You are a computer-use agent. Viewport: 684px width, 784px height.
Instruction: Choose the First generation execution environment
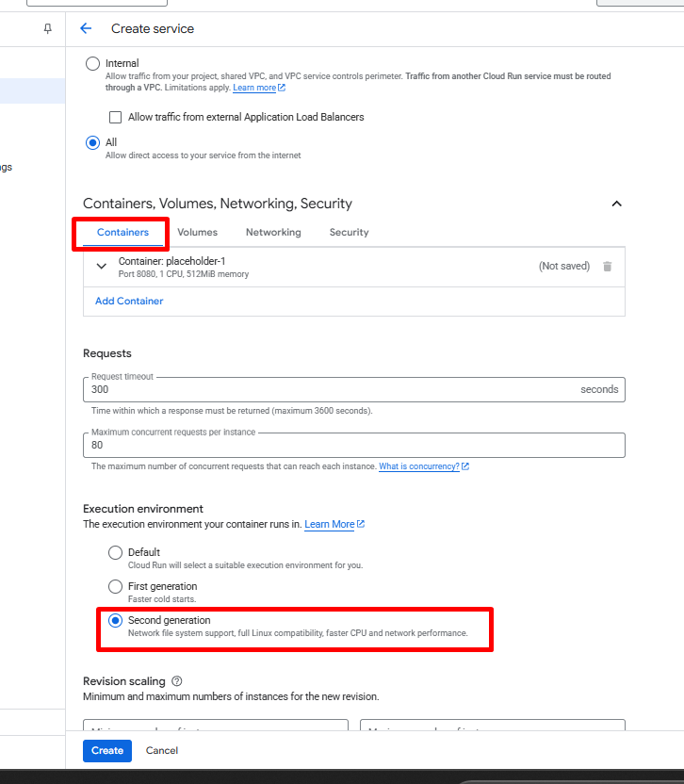coord(115,586)
